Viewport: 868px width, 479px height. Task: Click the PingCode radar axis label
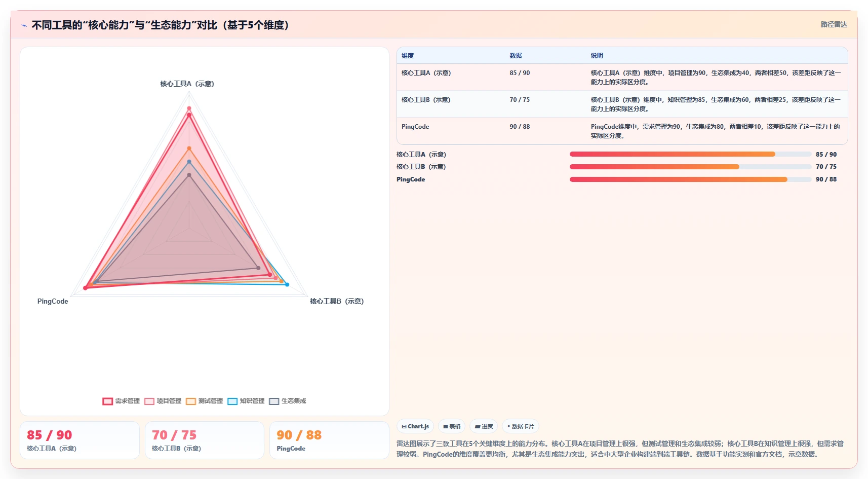pos(53,301)
